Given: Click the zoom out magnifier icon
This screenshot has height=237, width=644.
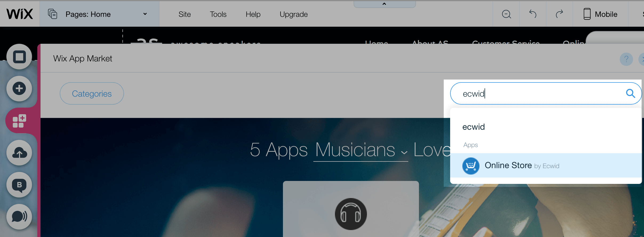Looking at the screenshot, I should click(506, 14).
